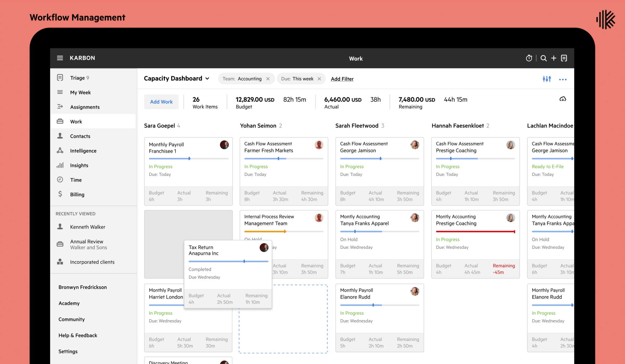
Task: Click red progress bar on Prestige Coaching accounting card
Action: 475,232
